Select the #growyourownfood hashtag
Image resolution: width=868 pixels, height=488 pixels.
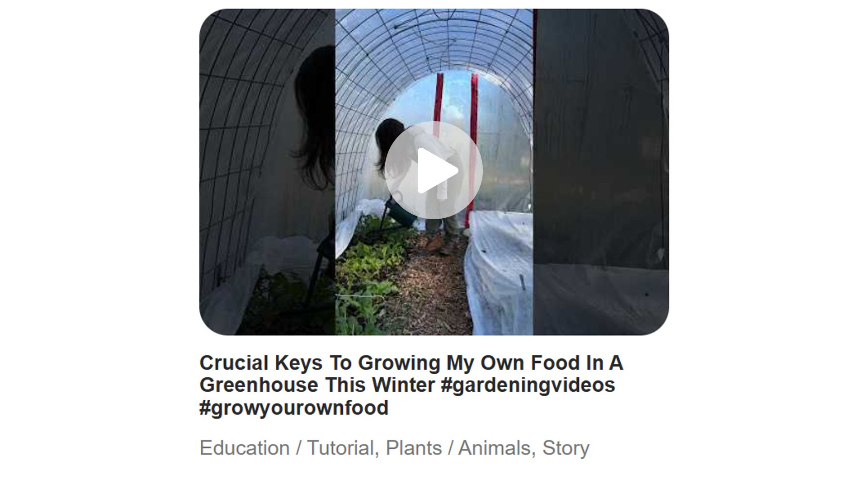point(294,408)
